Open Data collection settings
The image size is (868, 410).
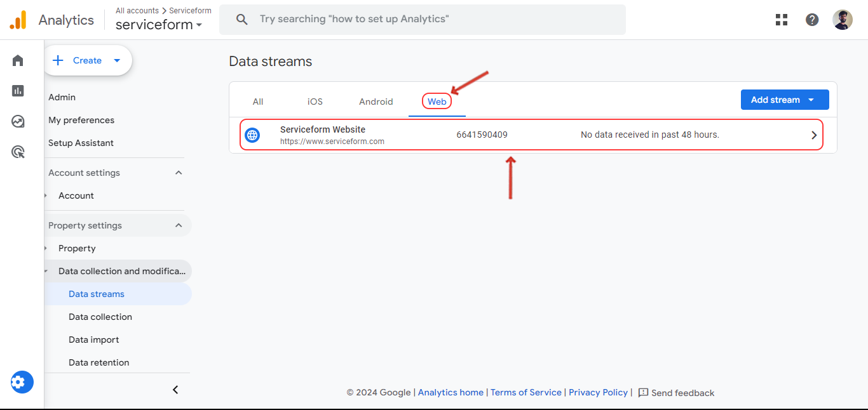tap(100, 317)
